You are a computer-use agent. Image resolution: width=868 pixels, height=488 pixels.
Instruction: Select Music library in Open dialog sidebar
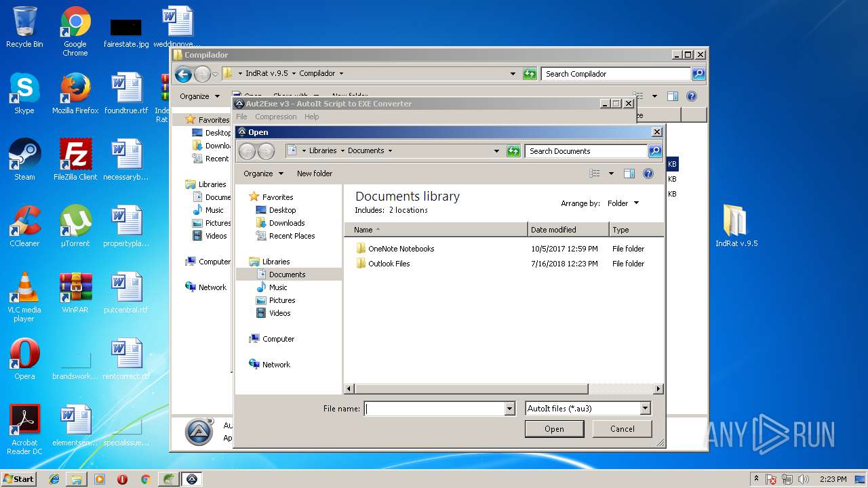click(x=278, y=287)
